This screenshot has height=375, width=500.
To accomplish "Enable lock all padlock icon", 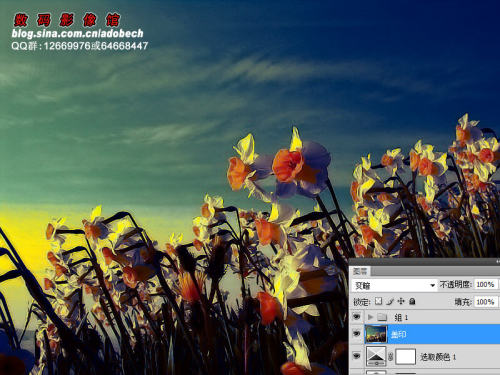I will (412, 301).
